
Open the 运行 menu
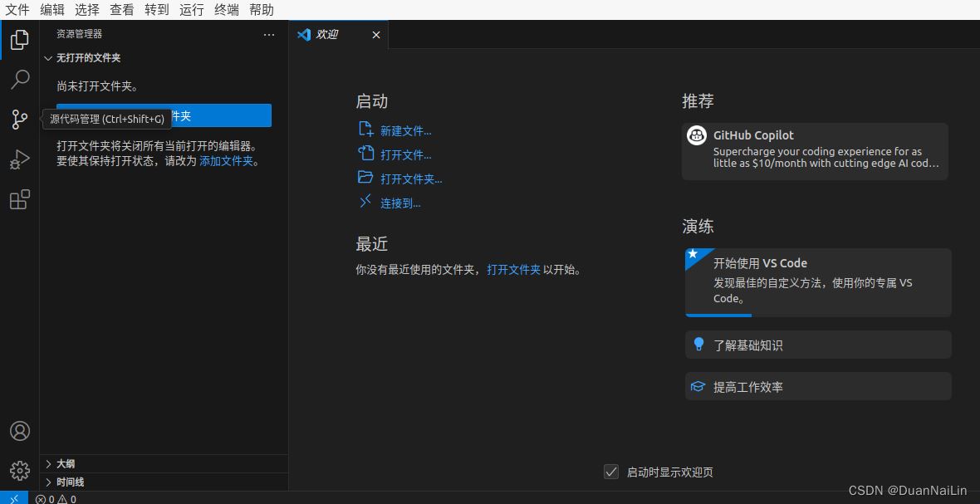tap(191, 10)
